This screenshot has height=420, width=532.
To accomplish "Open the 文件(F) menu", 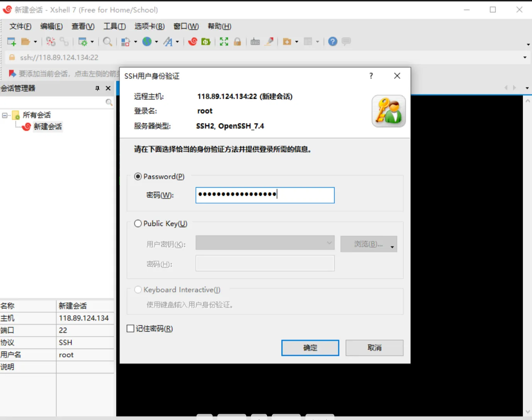I will click(x=20, y=26).
